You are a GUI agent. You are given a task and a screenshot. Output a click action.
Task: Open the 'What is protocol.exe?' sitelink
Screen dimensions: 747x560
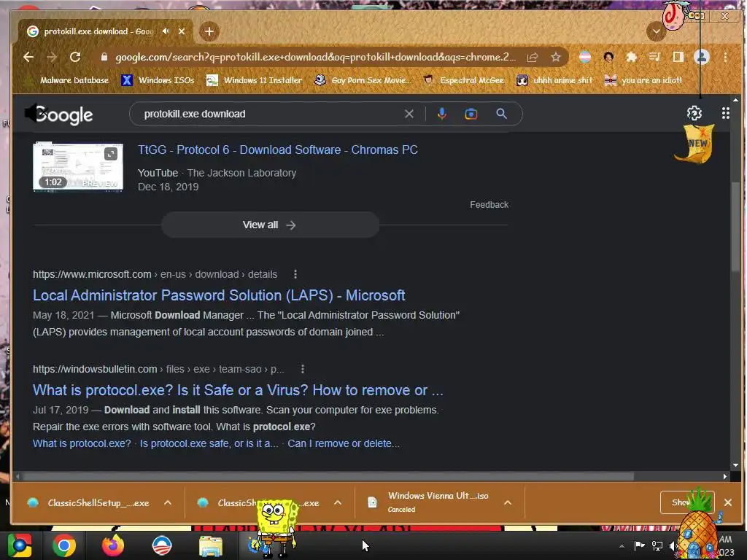click(82, 443)
